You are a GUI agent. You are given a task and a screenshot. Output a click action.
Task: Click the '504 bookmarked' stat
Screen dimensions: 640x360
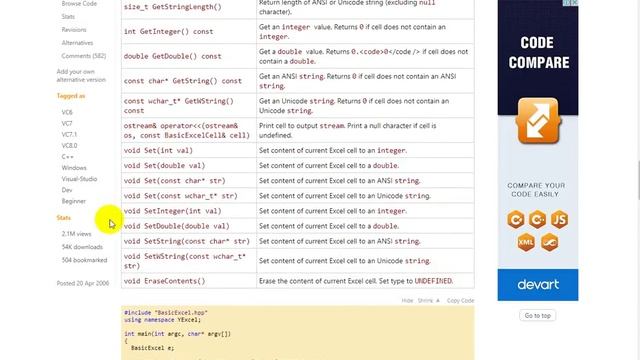[x=84, y=260]
